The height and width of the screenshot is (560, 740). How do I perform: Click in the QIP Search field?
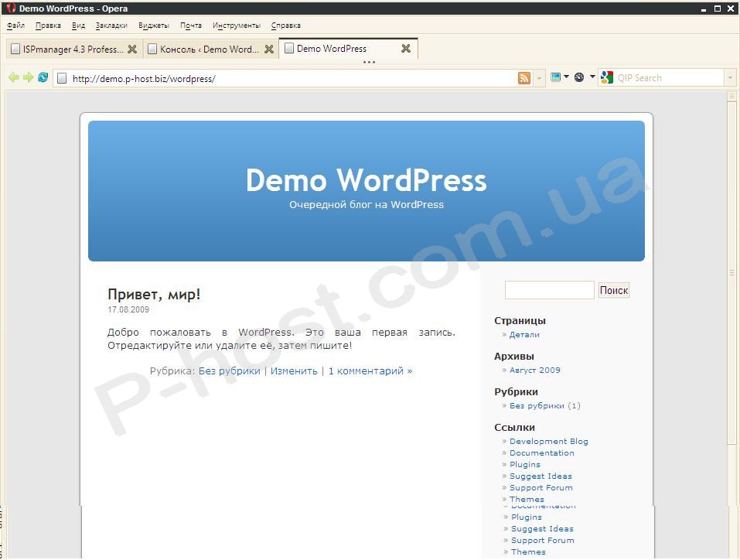(669, 78)
